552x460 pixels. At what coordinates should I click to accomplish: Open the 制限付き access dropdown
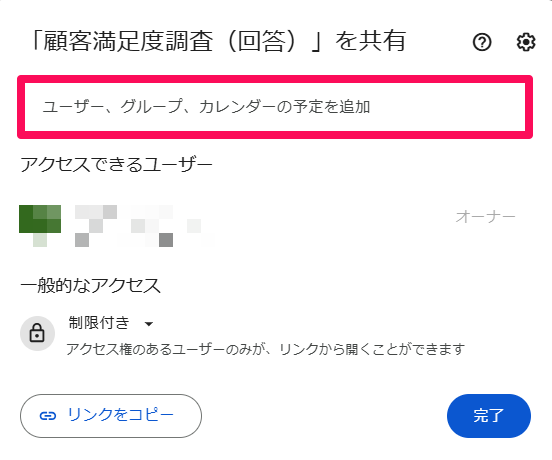tap(111, 323)
